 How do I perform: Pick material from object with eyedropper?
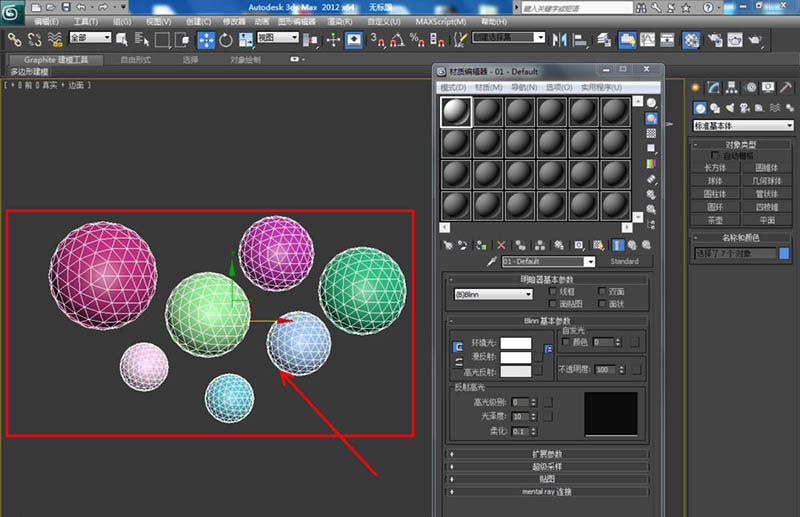click(491, 261)
